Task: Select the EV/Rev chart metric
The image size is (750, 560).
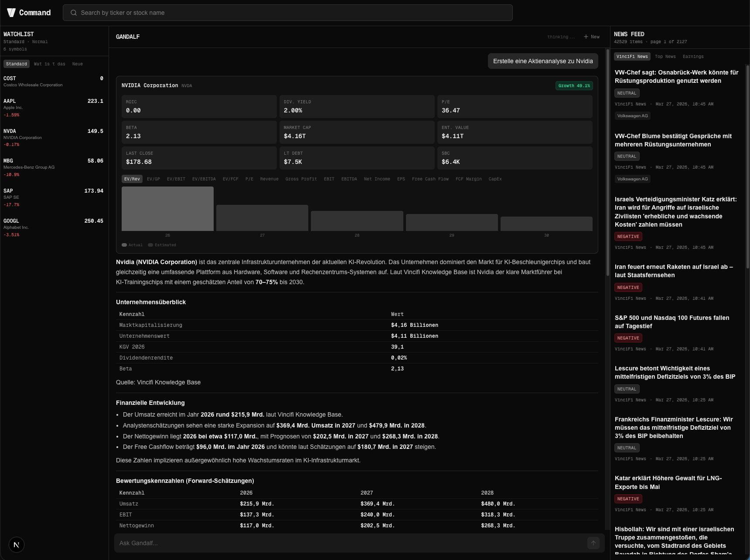Action: (x=132, y=179)
